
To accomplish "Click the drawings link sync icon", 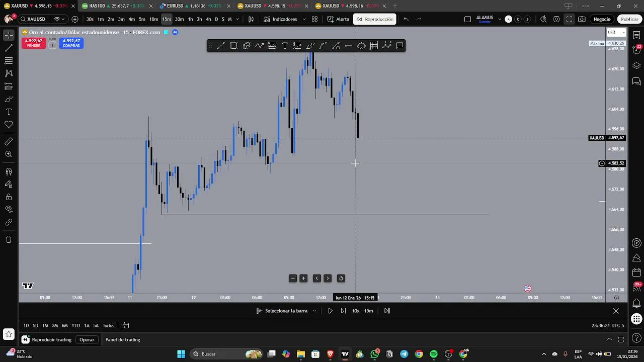I will (9, 222).
